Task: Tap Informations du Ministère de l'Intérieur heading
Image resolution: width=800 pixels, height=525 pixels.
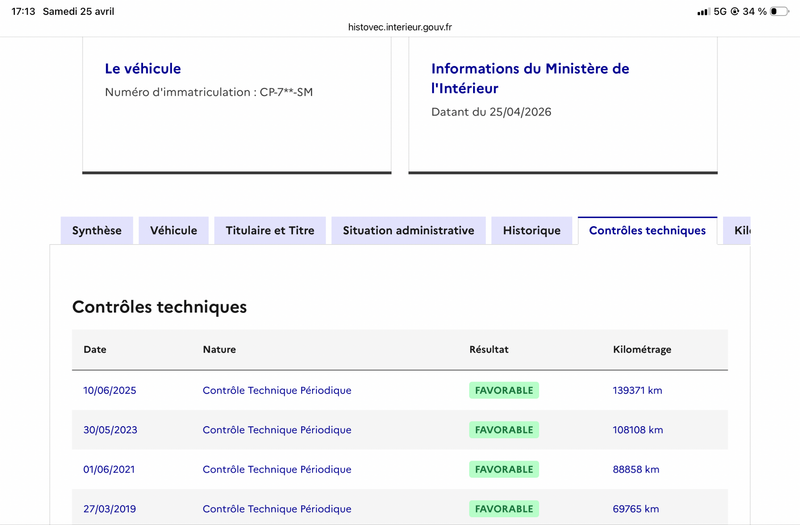Action: (x=530, y=78)
